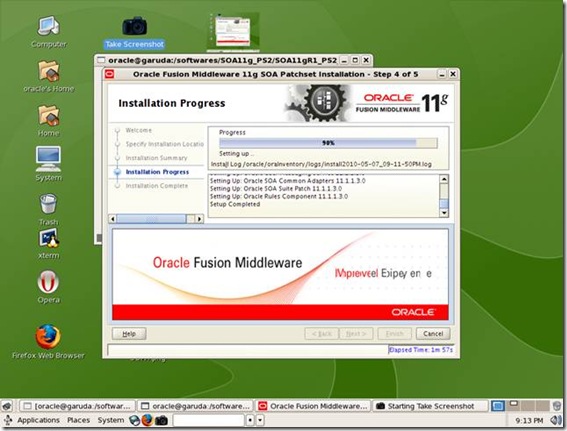The height and width of the screenshot is (431, 567).
Task: Switch to Starting Take Screenshot taskbar item
Action: 430,406
